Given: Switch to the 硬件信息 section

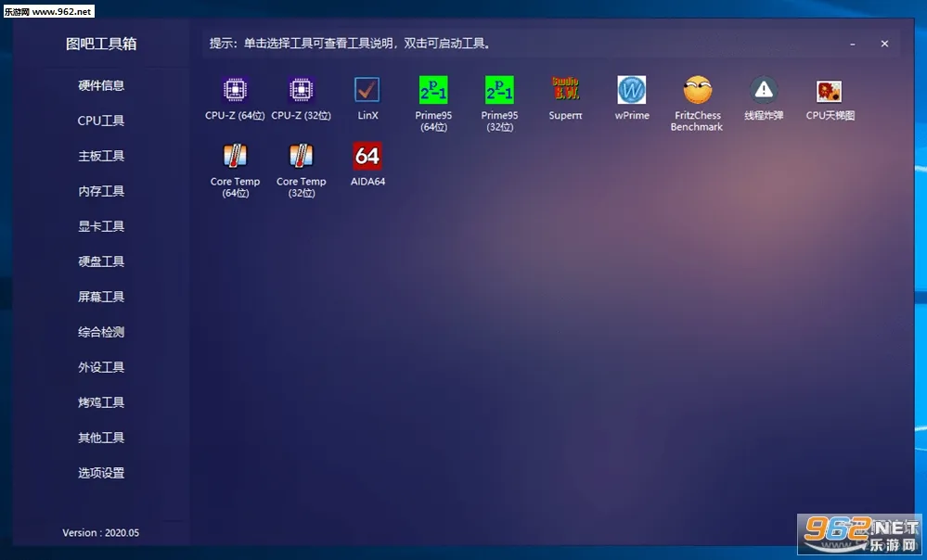Looking at the screenshot, I should coord(100,85).
